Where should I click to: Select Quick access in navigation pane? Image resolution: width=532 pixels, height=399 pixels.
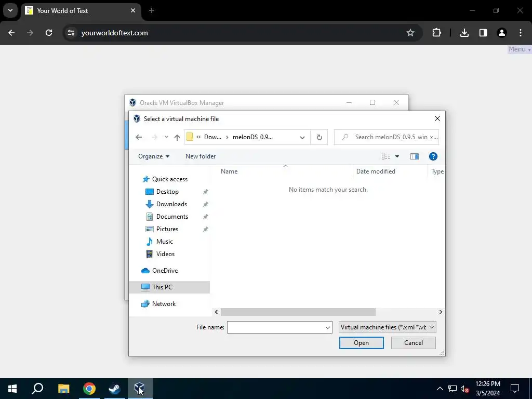click(x=170, y=179)
